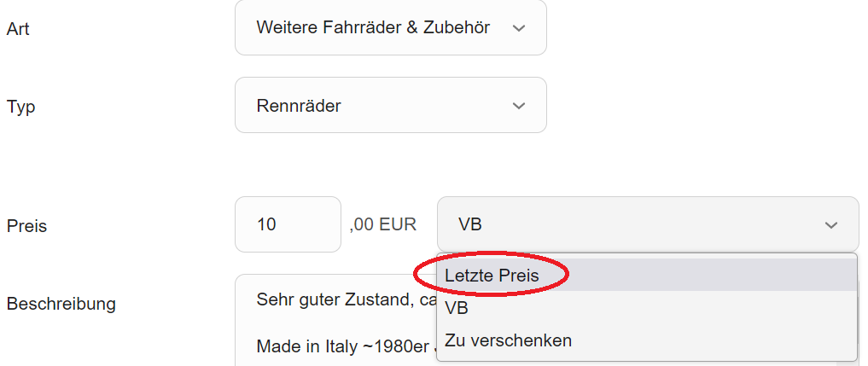
Task: Pick 'Zu verschenken' from the dropdown list
Action: pyautogui.click(x=508, y=340)
